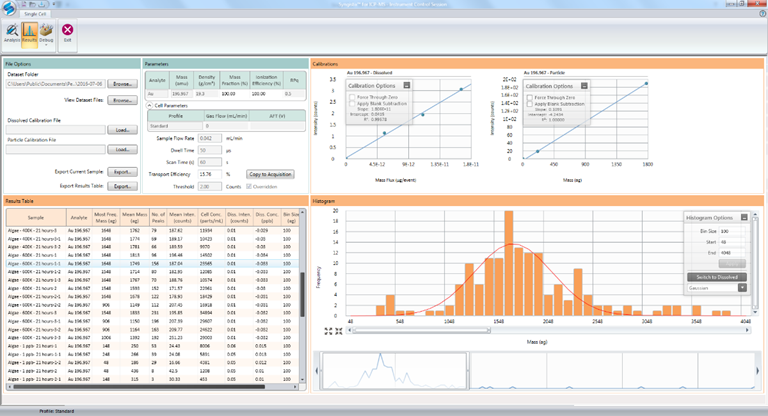This screenshot has width=768, height=416.
Task: Select row Algae - 600K - 21 hours-2
Action: point(152,288)
